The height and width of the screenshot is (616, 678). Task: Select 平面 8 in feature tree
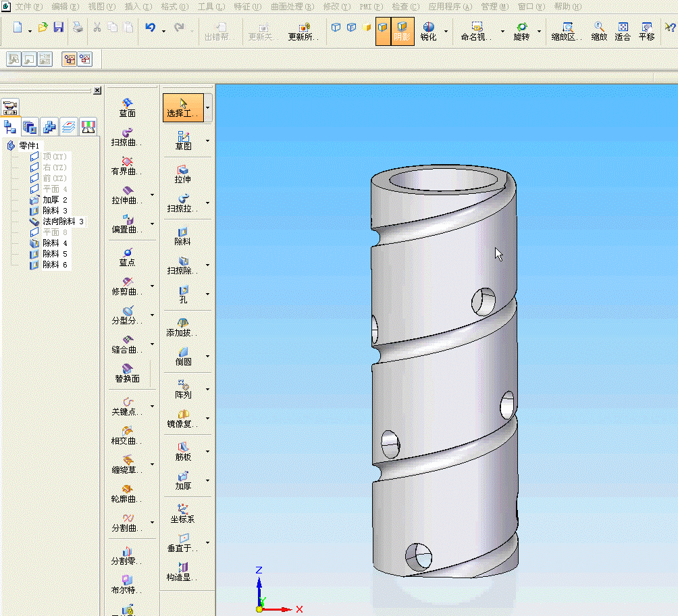pos(55,232)
